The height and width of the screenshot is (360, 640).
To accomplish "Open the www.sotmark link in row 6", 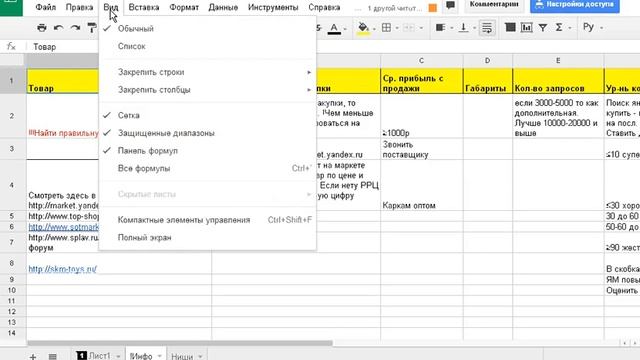I will click(x=63, y=227).
